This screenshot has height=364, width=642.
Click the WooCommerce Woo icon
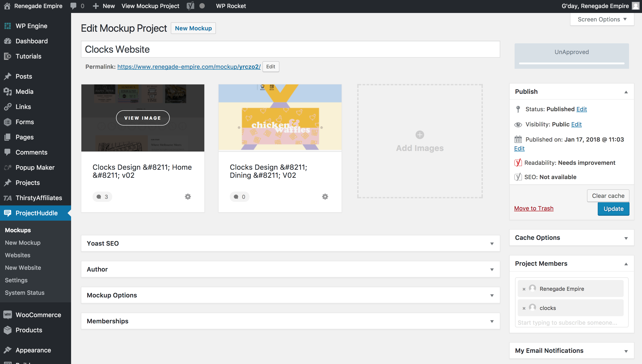click(x=8, y=315)
